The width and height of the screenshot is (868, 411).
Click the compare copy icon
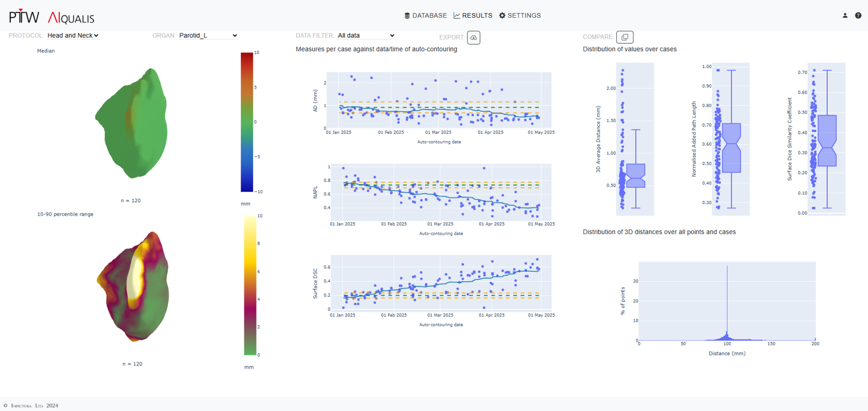tap(624, 37)
